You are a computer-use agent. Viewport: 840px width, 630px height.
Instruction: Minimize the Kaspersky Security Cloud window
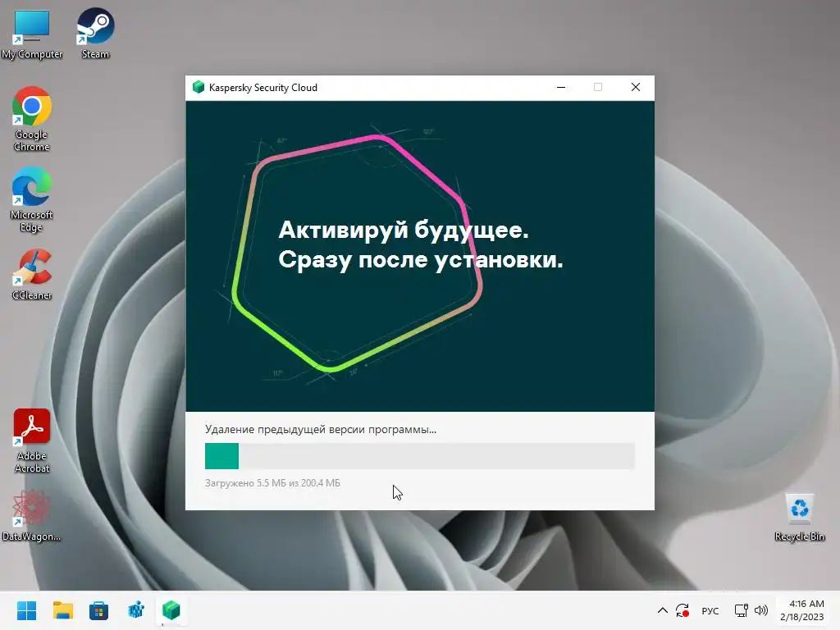click(x=561, y=87)
